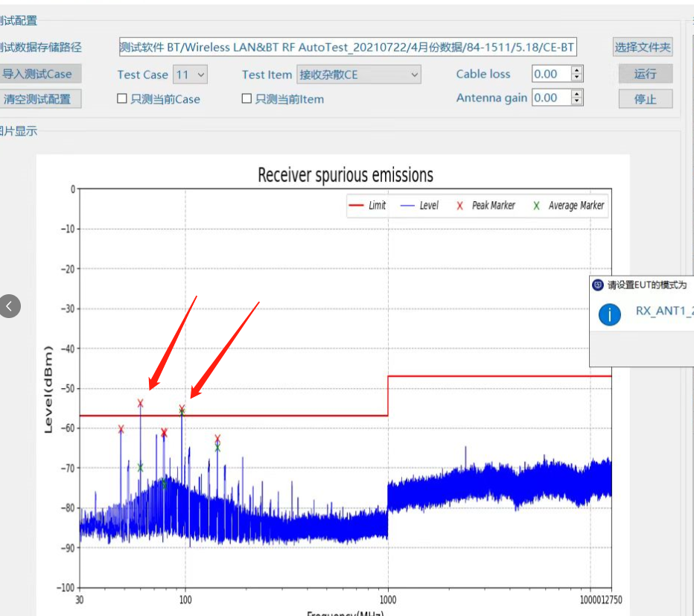Increase Antenna gain with up stepper

(x=576, y=93)
